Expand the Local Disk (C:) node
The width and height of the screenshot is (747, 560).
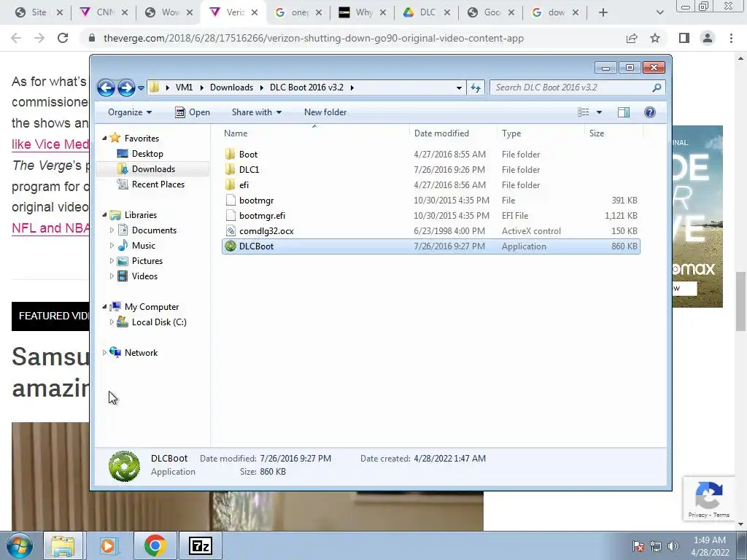(x=112, y=322)
